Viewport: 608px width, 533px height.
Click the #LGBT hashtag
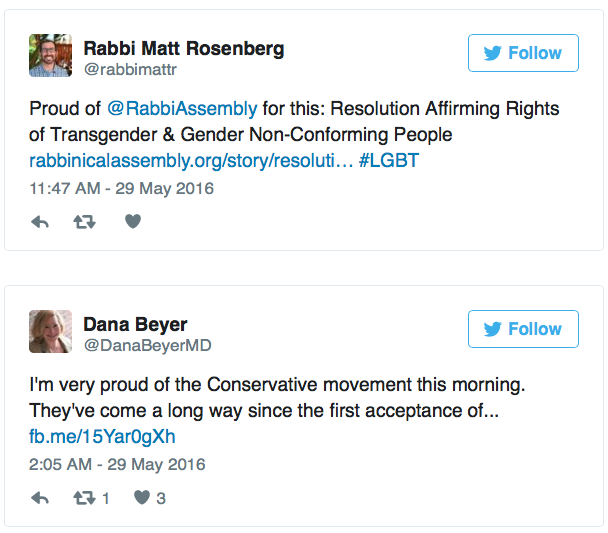(x=392, y=160)
